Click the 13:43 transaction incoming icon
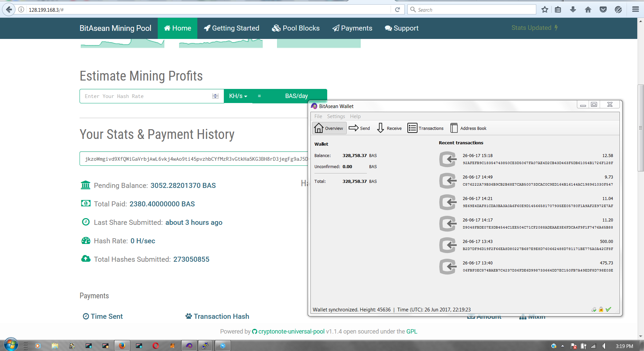644x351 pixels. 448,245
